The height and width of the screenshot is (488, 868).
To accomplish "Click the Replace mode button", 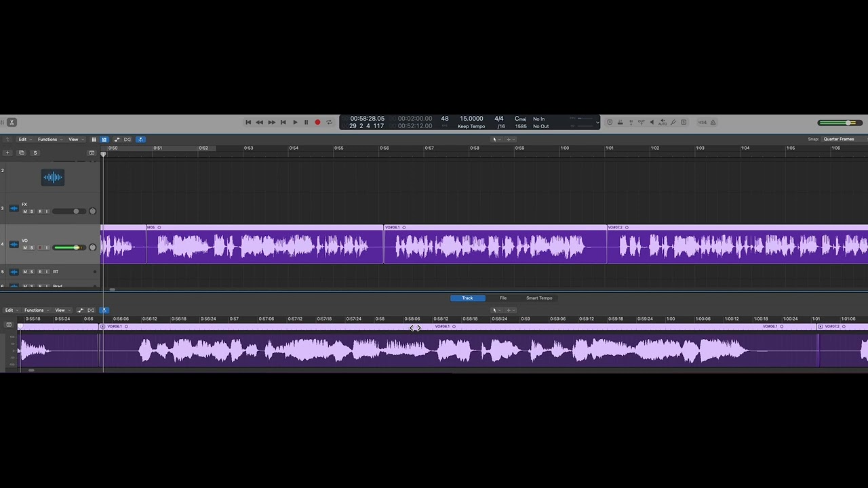I will (610, 122).
